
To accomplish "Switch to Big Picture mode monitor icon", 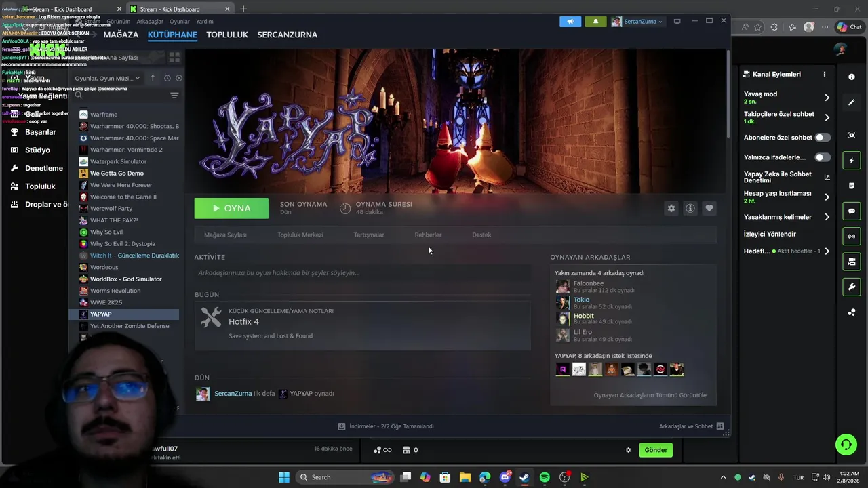I will 677,22.
